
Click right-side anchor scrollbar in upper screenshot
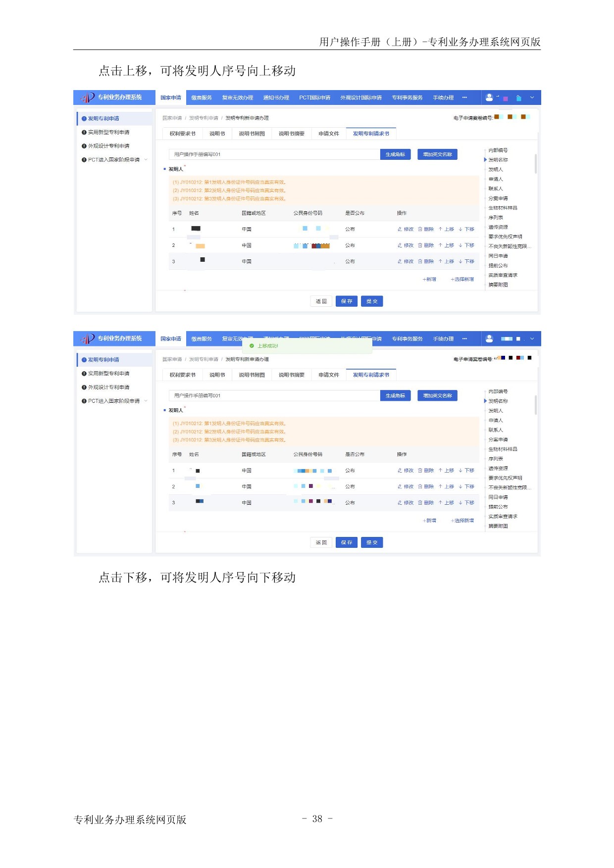[535, 164]
